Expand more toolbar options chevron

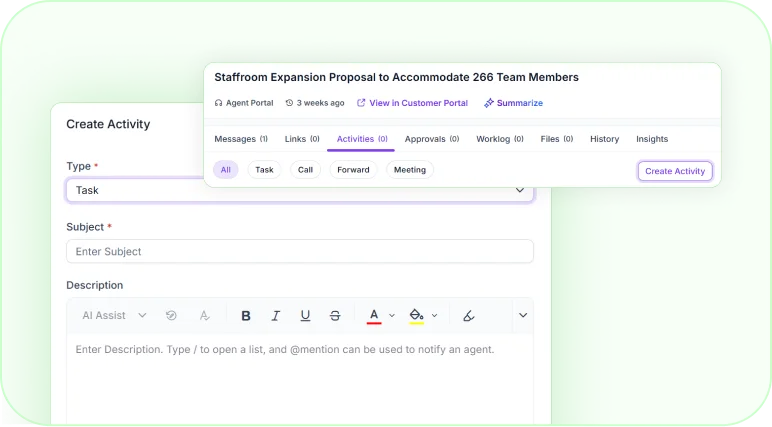click(x=523, y=316)
